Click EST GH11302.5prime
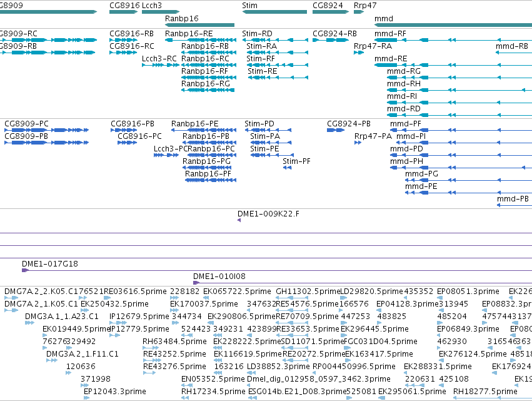 (292, 298)
